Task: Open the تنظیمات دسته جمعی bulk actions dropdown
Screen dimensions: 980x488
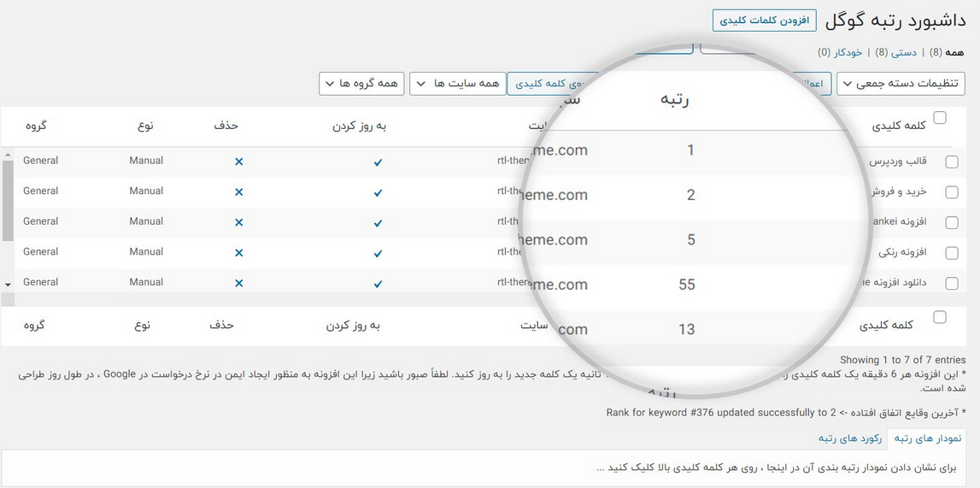Action: pos(901,84)
